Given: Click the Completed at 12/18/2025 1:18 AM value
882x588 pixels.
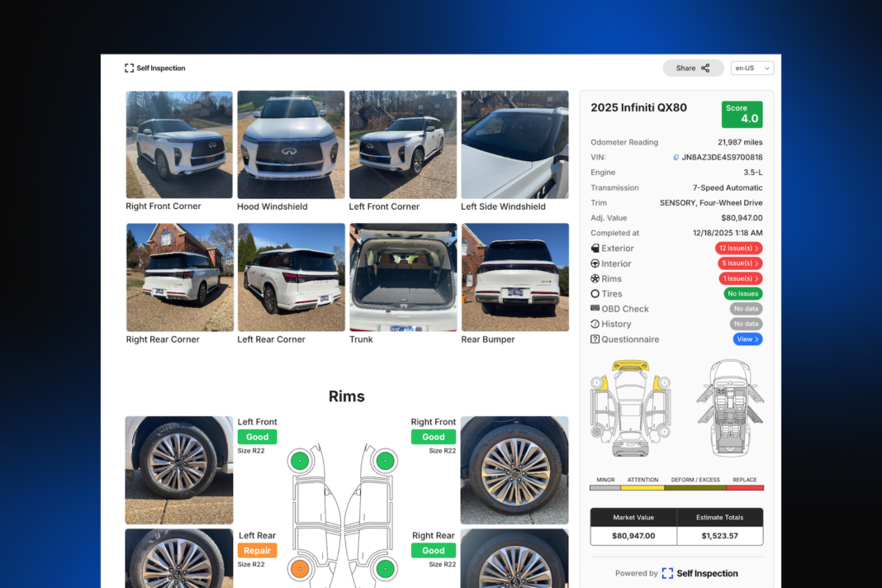Looking at the screenshot, I should (728, 233).
